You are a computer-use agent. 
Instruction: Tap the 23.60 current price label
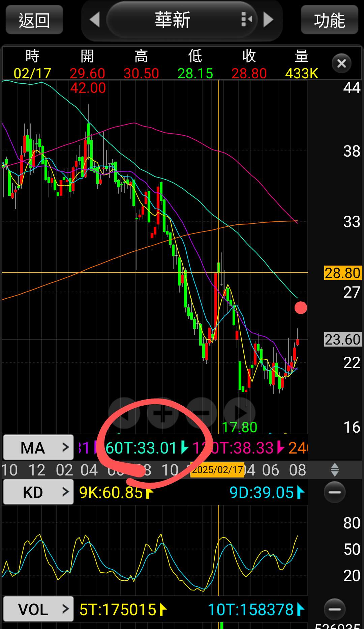(342, 339)
